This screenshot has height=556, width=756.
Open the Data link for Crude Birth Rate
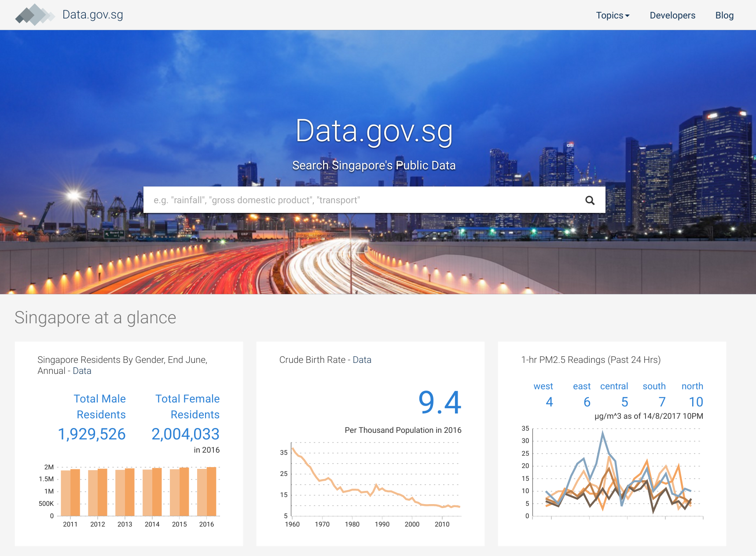coord(362,360)
